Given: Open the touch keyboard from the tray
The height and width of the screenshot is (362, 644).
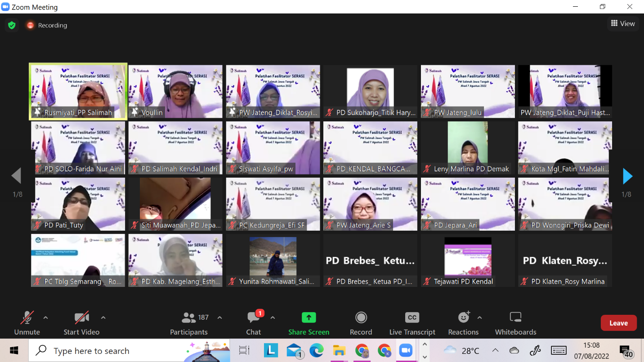Looking at the screenshot, I should (559, 351).
